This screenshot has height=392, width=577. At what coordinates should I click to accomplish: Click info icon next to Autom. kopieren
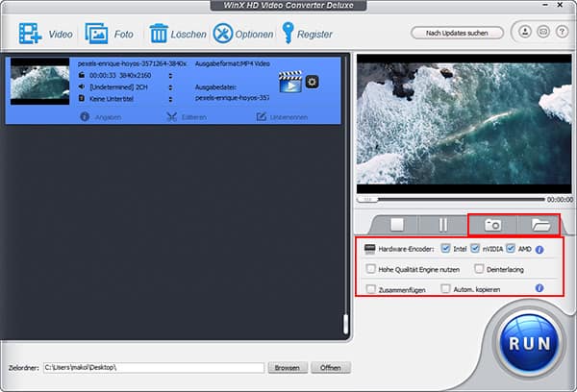[539, 288]
